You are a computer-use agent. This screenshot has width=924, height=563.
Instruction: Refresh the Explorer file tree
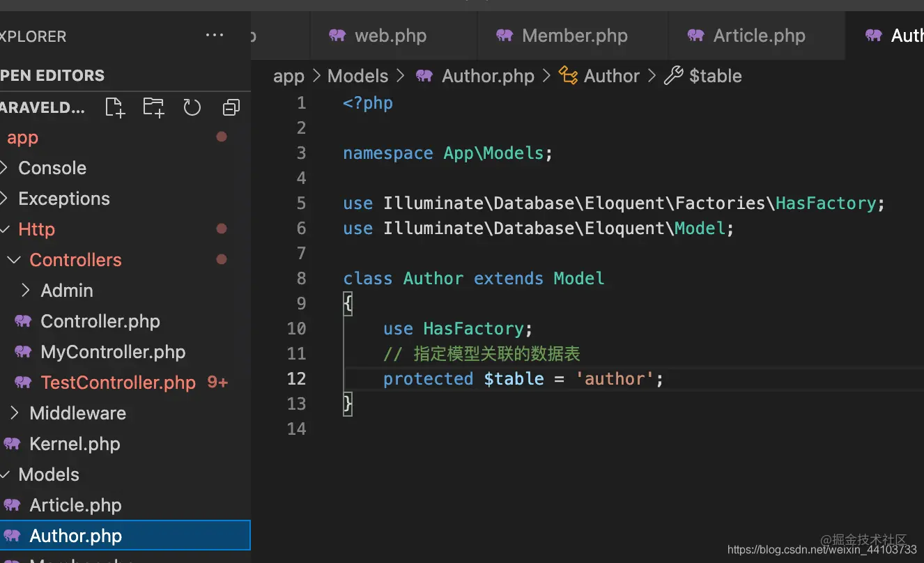tap(192, 107)
